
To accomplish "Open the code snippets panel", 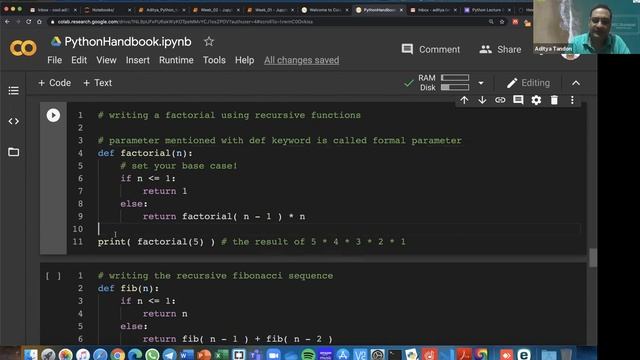I will coord(13,121).
